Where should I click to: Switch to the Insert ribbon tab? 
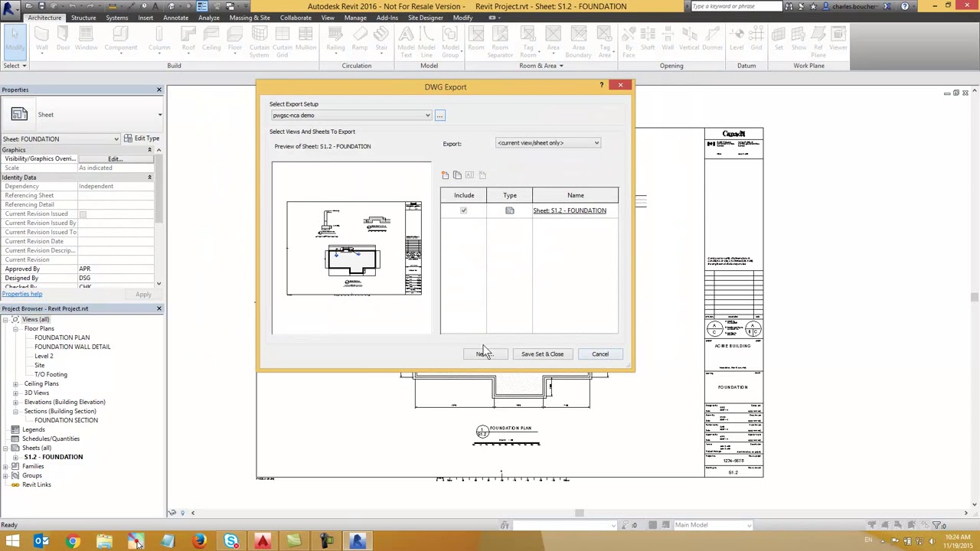145,18
